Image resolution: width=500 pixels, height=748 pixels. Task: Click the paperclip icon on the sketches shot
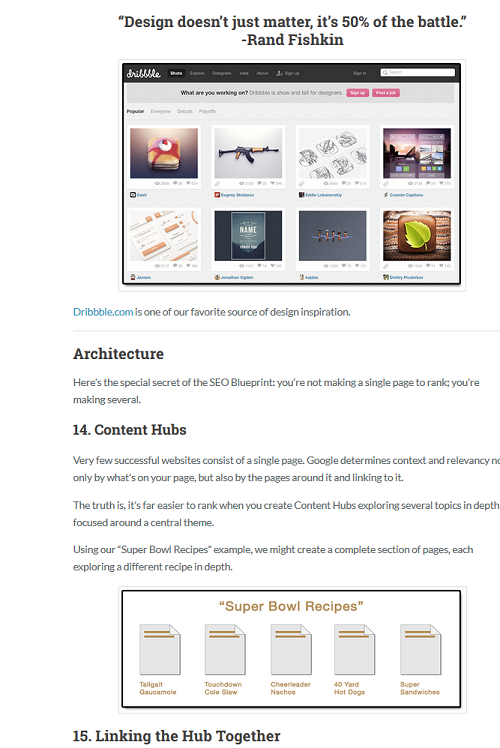click(302, 183)
